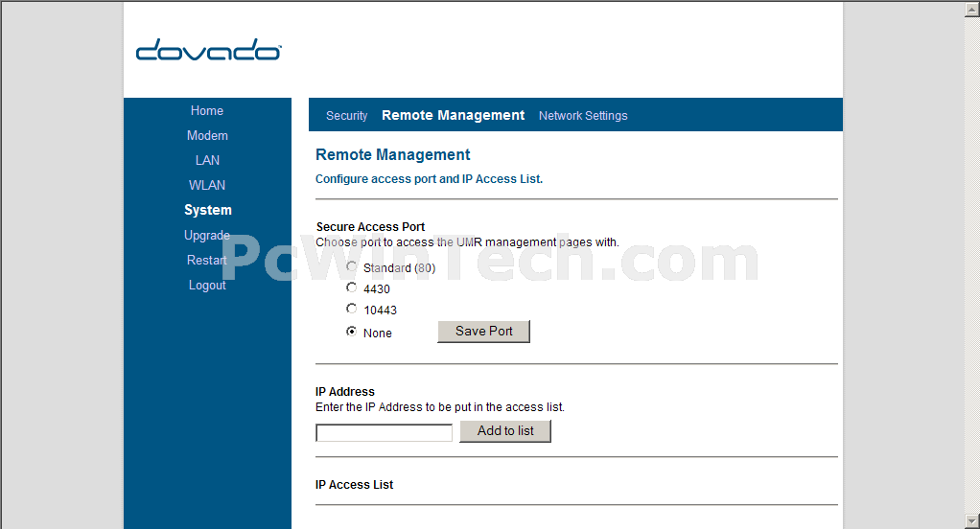Switch to the Security tab
The width and height of the screenshot is (980, 529).
[346, 116]
